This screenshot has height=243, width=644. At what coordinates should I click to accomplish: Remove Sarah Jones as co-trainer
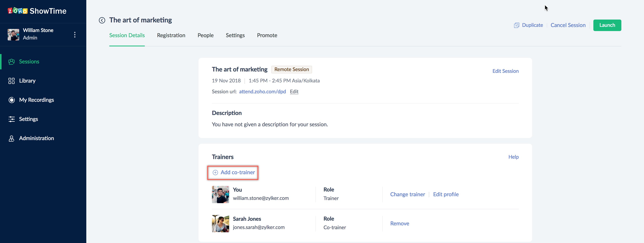(x=399, y=223)
